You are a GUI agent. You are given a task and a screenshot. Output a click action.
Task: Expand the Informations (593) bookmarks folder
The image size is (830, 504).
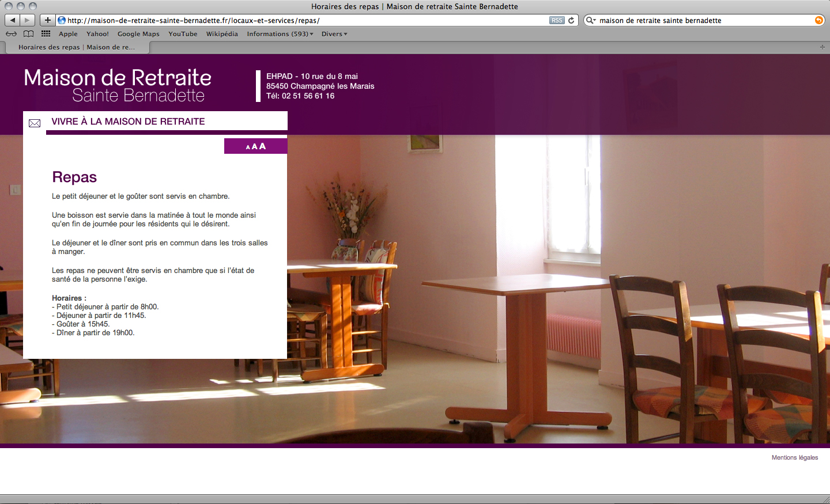280,34
